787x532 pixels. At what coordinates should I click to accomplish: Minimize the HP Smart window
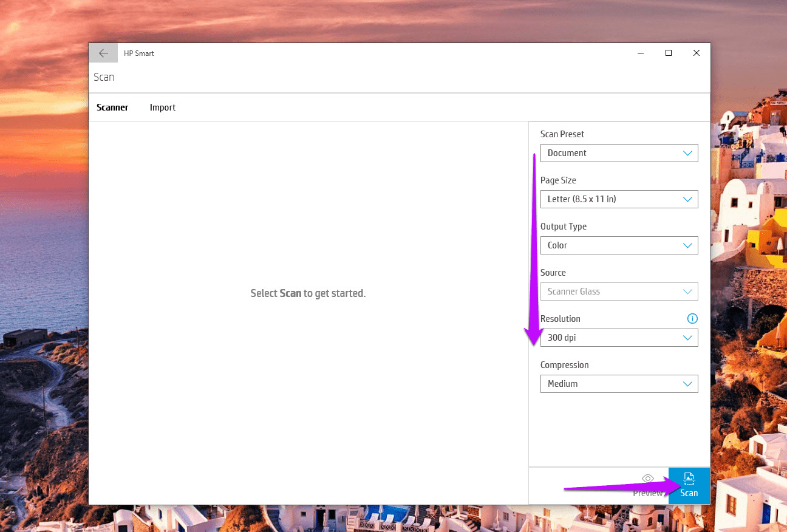pyautogui.click(x=641, y=53)
